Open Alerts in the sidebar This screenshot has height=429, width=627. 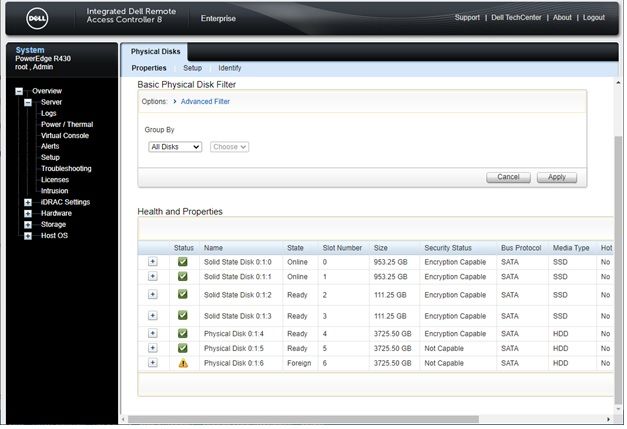coord(50,146)
